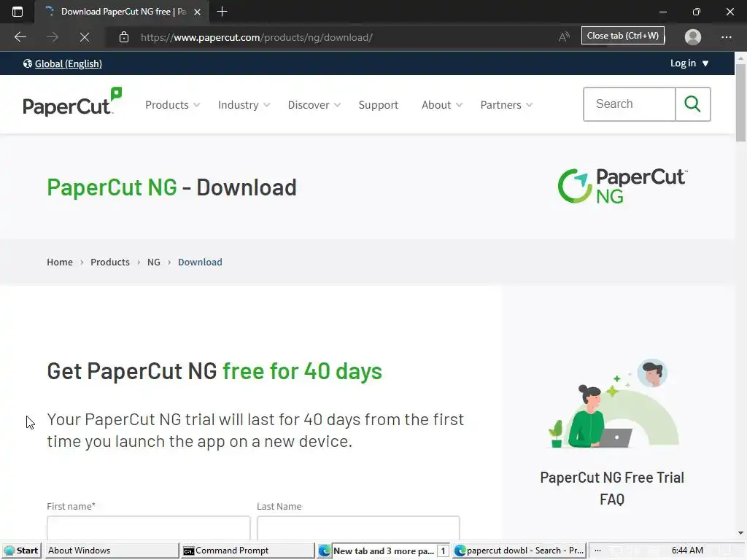Click the PaperCut NG product logo

(x=623, y=186)
